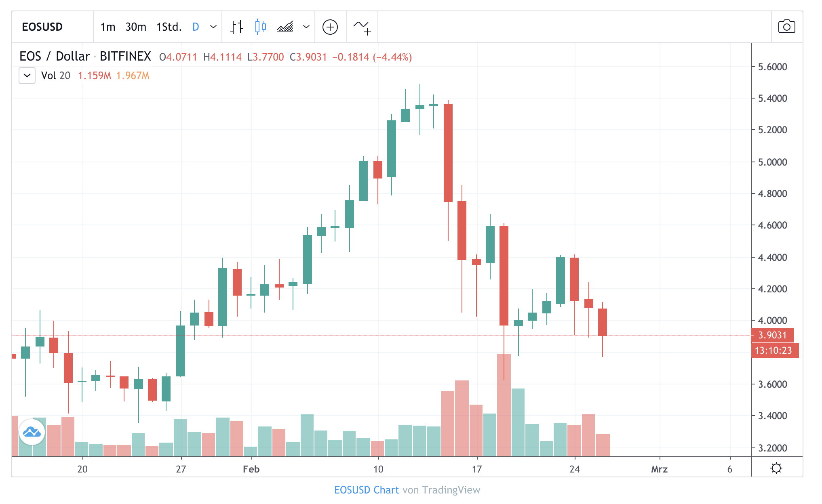Image resolution: width=822 pixels, height=504 pixels.
Task: Expand the chart style dropdown arrow
Action: (306, 27)
